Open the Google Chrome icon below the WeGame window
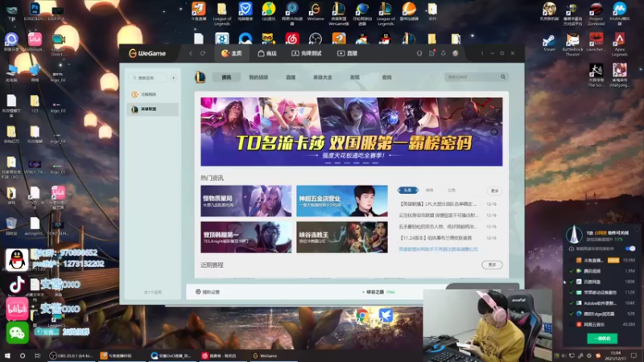This screenshot has height=362, width=644. click(361, 316)
